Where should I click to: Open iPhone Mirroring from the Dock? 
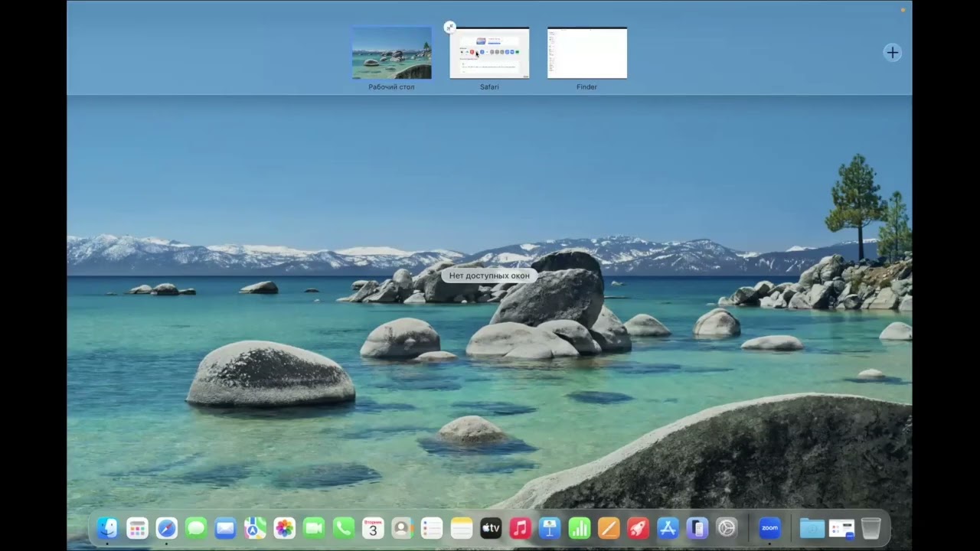tap(697, 528)
